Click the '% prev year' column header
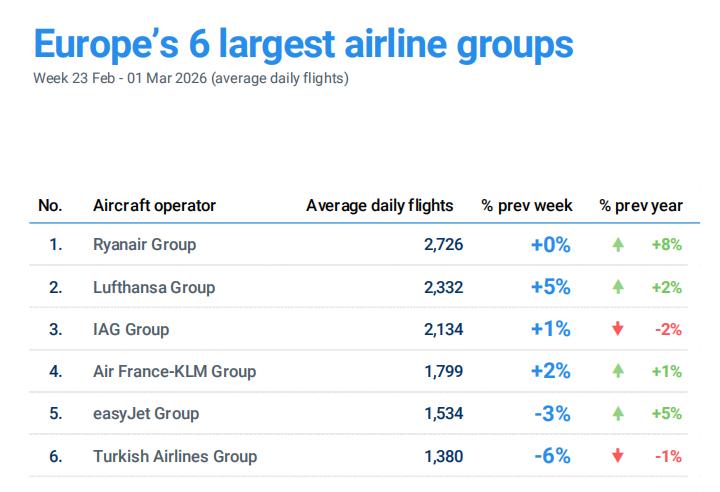The width and height of the screenshot is (720, 492). [641, 206]
